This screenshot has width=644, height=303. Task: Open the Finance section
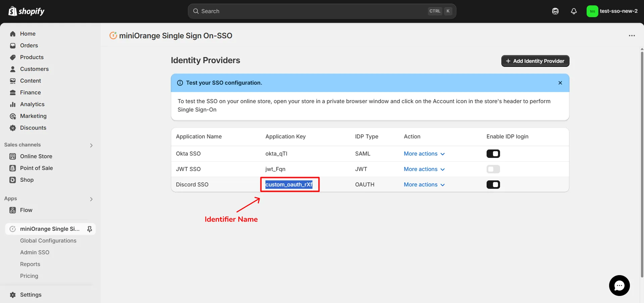tap(30, 92)
